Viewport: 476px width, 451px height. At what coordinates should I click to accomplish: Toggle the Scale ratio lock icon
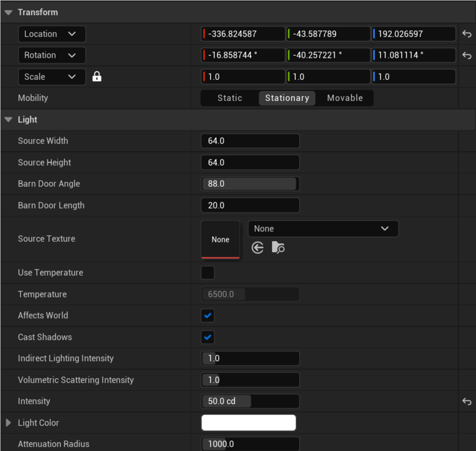[97, 77]
